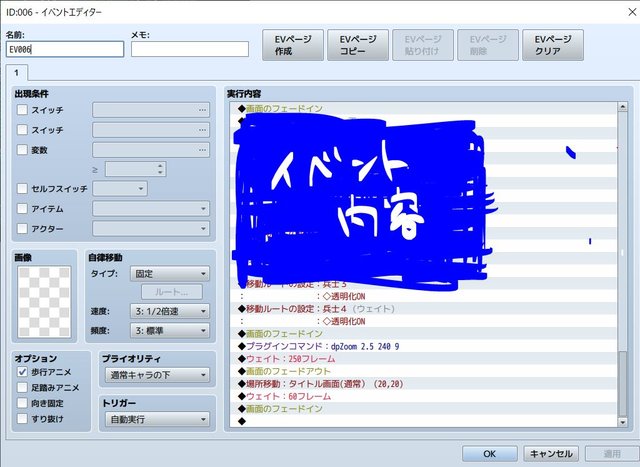The image size is (640, 467).
Task: Select the プラグインコマンド dpZoom row
Action: pos(423,346)
